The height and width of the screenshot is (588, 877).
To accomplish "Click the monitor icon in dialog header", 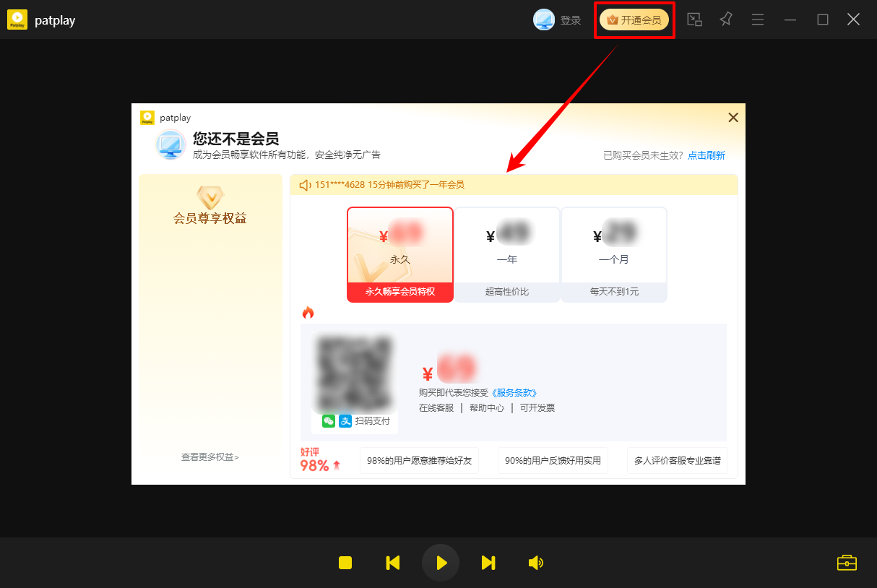I will (x=171, y=144).
